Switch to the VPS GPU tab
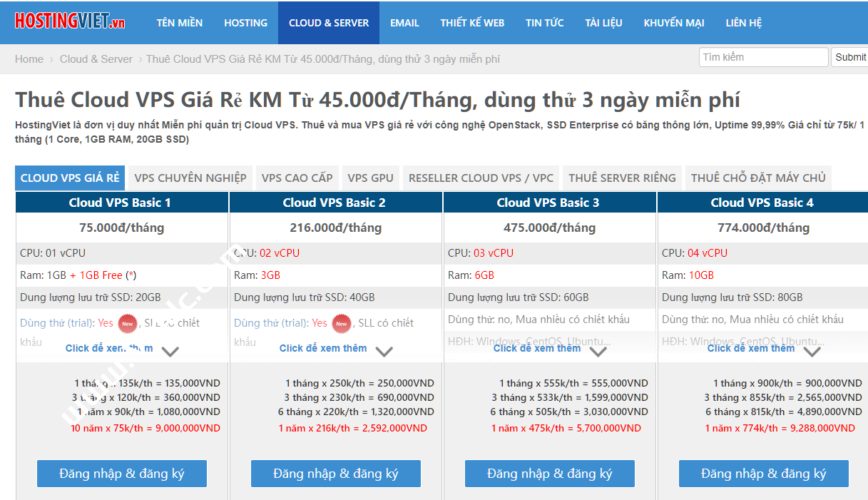The width and height of the screenshot is (868, 500). pos(370,178)
